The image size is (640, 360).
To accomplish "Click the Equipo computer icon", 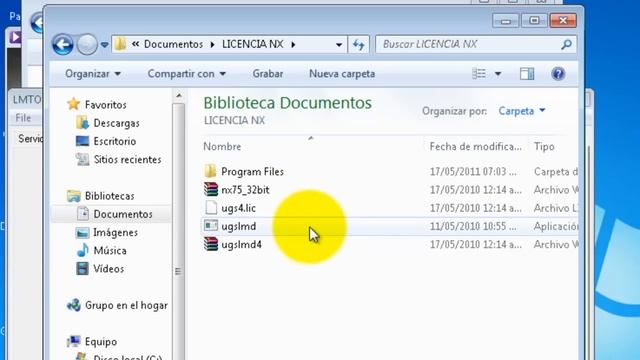I will (73, 341).
